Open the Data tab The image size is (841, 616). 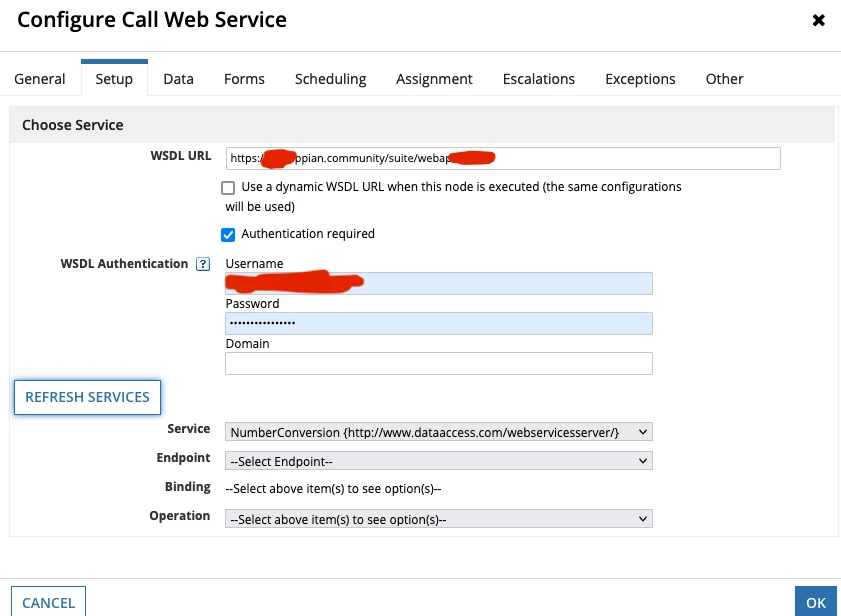pos(179,79)
